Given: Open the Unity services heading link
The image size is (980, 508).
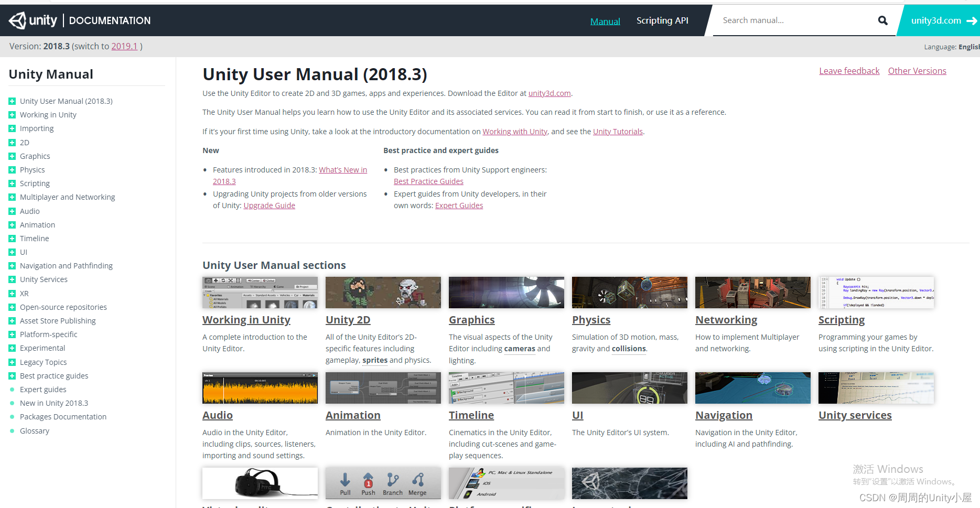Looking at the screenshot, I should coord(855,415).
